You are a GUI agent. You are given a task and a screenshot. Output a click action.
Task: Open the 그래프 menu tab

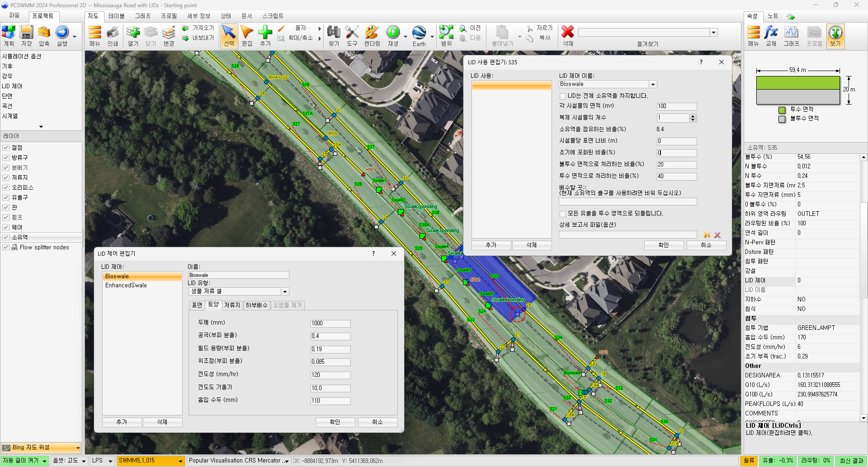coord(142,16)
